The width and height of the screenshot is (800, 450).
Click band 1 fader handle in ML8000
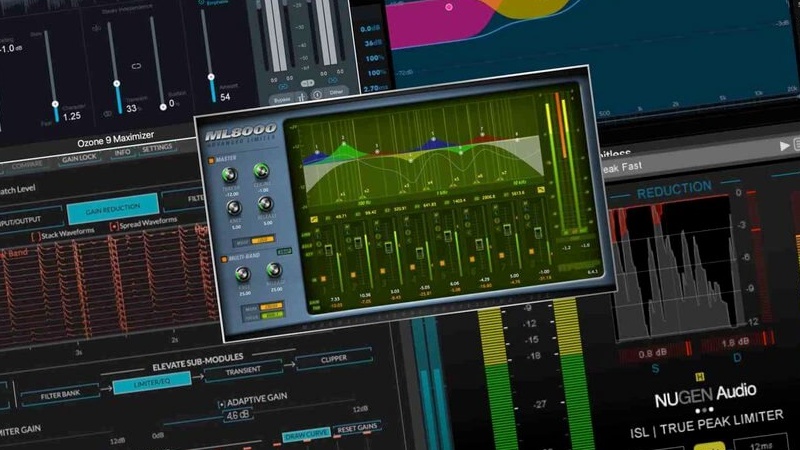tap(329, 251)
